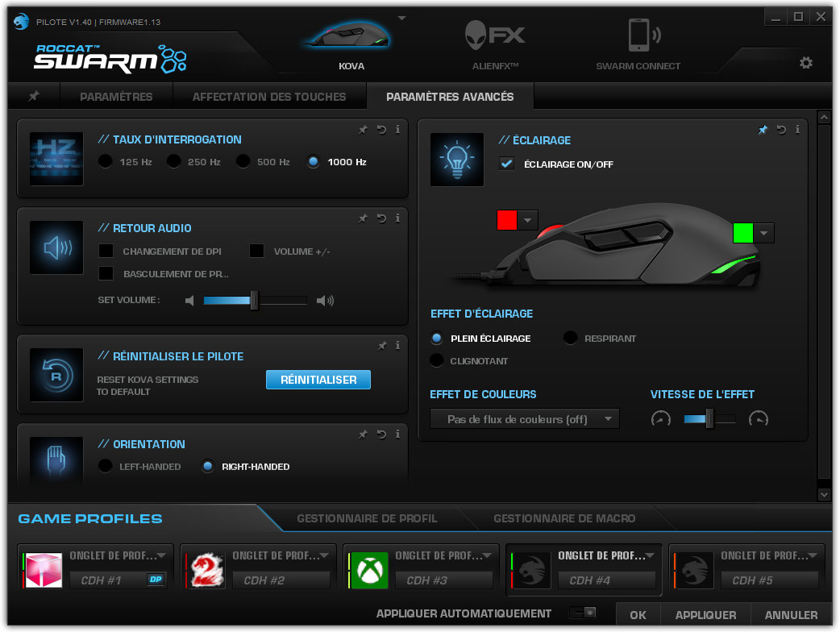Open profile slot CDH #5 dropdown

click(813, 555)
